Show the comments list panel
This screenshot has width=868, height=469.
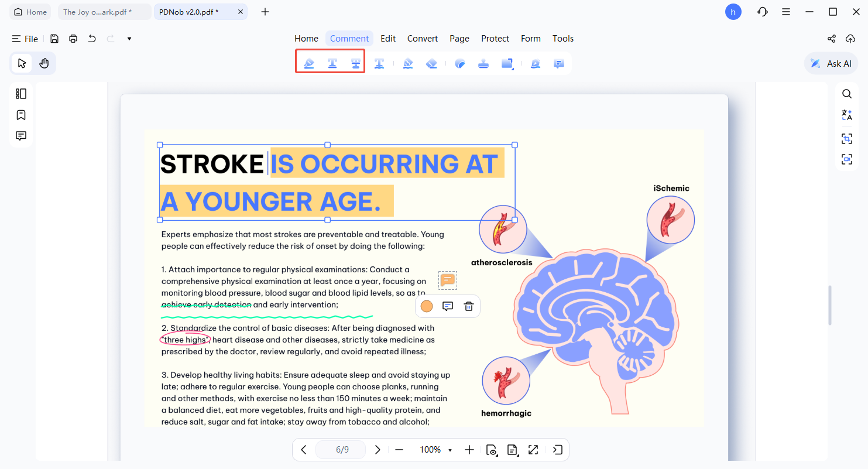click(20, 135)
